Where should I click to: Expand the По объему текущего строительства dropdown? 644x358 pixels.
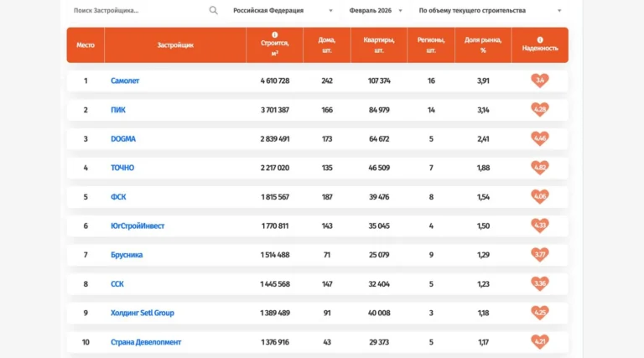click(490, 11)
